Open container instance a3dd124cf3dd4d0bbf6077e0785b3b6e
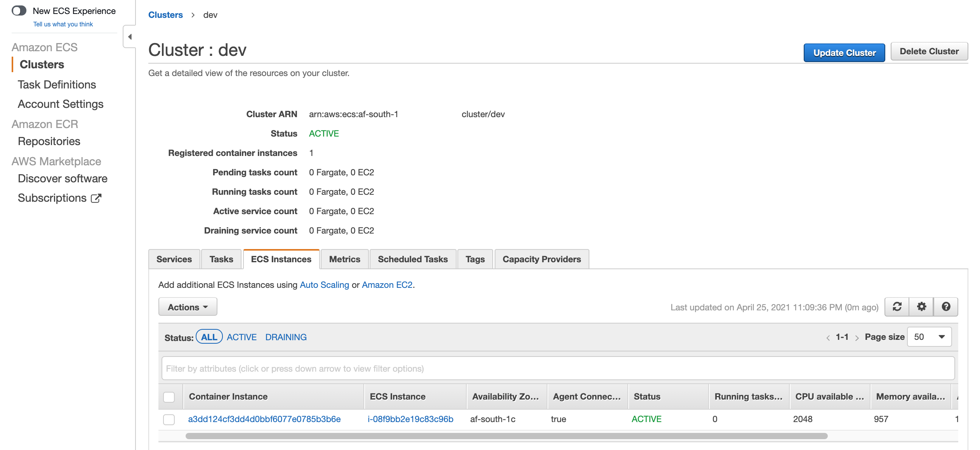The width and height of the screenshot is (980, 450). point(264,419)
